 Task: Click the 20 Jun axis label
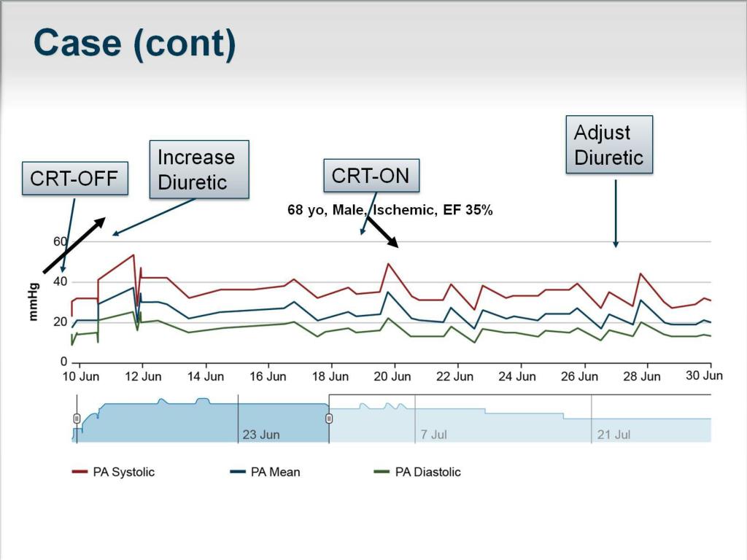click(392, 377)
